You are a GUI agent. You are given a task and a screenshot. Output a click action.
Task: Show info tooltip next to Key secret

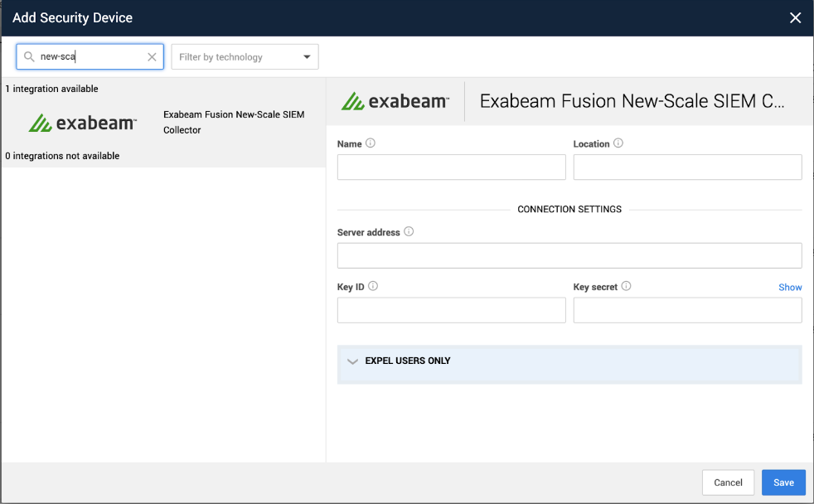coord(626,286)
